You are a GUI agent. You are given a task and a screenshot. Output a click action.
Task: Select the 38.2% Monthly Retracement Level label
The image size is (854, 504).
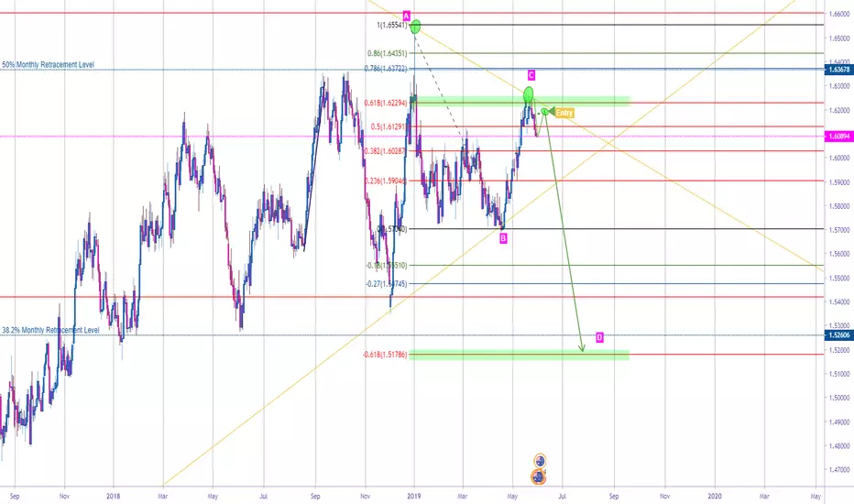pos(50,330)
